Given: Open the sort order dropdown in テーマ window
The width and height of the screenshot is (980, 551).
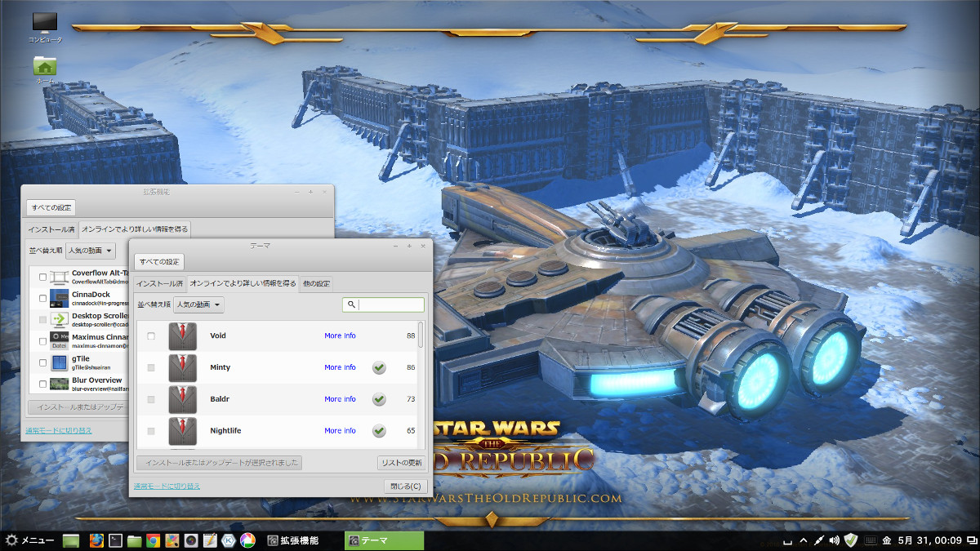Looking at the screenshot, I should [199, 304].
